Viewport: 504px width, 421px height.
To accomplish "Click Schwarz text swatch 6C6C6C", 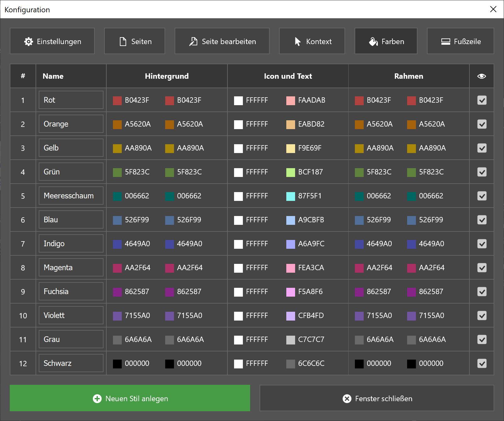I will [x=291, y=364].
